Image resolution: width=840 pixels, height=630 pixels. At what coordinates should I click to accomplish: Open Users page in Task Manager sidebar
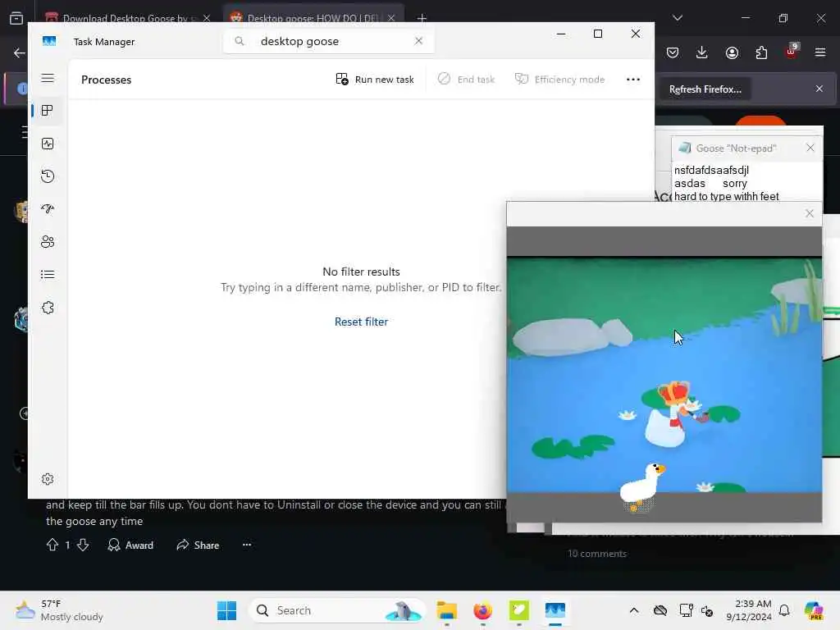48,242
